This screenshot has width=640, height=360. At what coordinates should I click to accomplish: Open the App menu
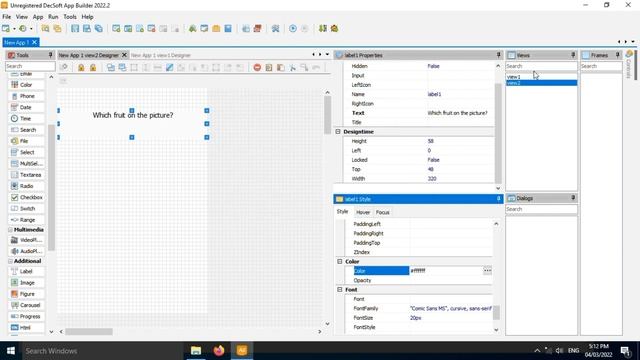[x=38, y=17]
